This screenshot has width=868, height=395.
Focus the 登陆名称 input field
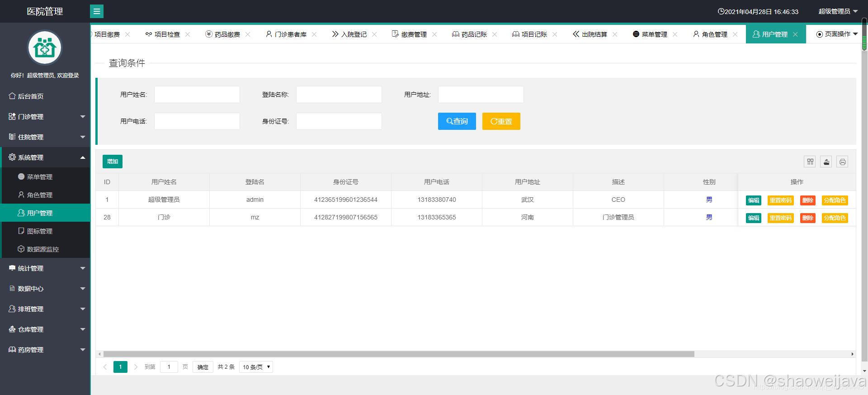tap(339, 95)
